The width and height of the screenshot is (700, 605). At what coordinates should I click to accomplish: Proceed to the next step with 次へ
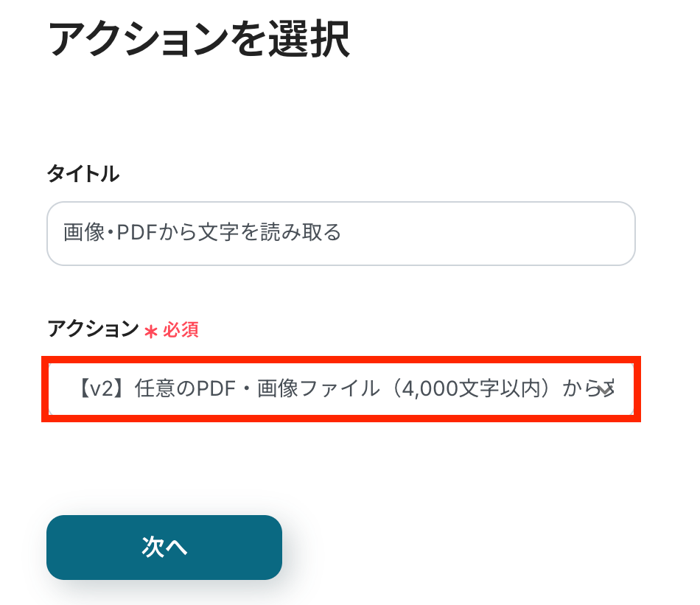164,547
